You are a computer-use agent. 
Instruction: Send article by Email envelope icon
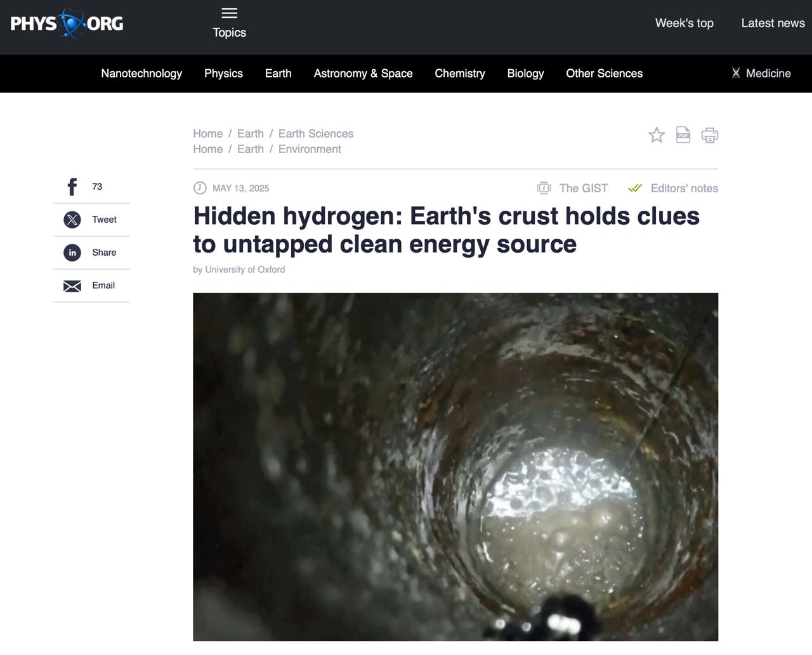tap(72, 286)
